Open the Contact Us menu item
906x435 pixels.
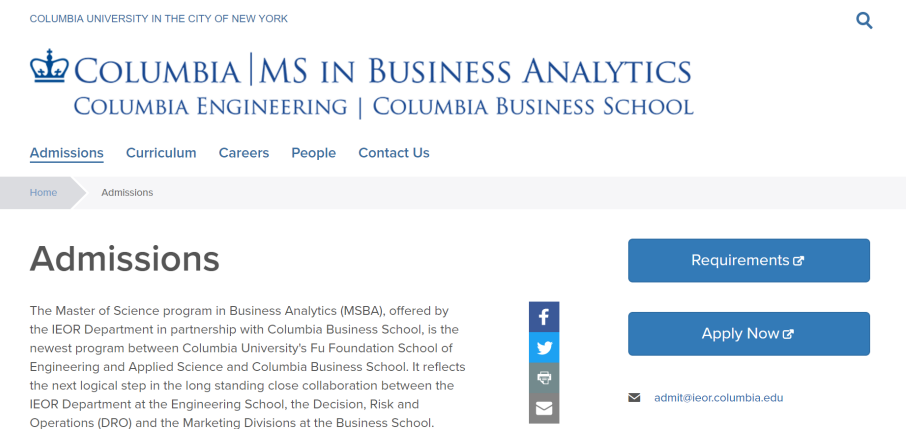[x=394, y=153]
